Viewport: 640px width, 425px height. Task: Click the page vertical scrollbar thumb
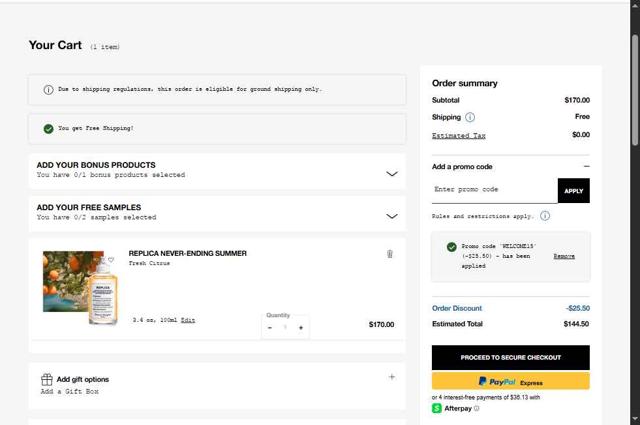(x=635, y=90)
